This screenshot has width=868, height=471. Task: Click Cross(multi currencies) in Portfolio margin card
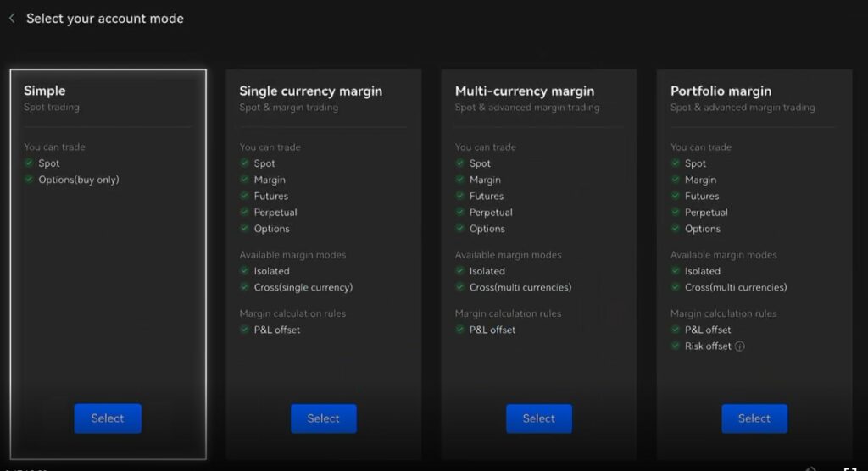[736, 287]
